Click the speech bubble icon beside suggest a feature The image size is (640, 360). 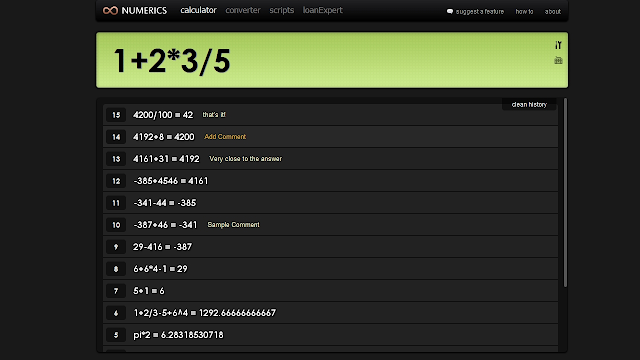click(450, 11)
